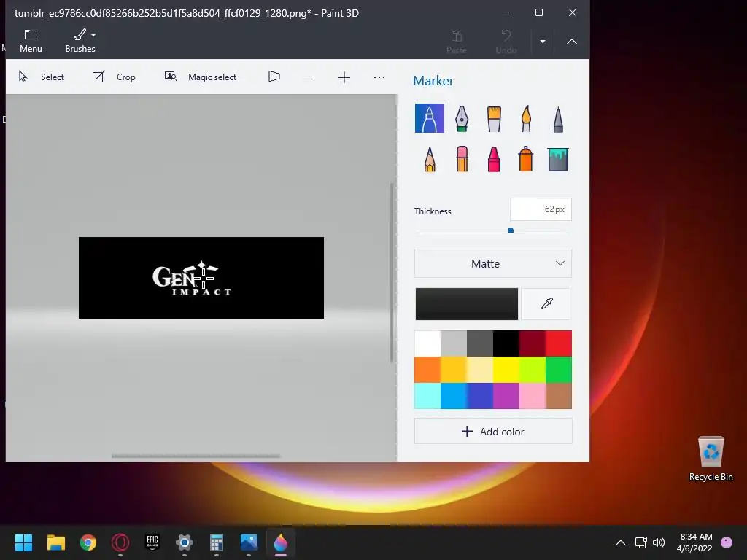Activate the eyedropper color picker
Image resolution: width=747 pixels, height=560 pixels.
coord(546,304)
